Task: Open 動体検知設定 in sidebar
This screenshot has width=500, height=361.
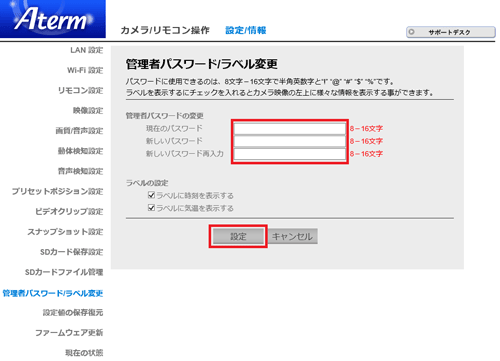Action: pyautogui.click(x=80, y=151)
